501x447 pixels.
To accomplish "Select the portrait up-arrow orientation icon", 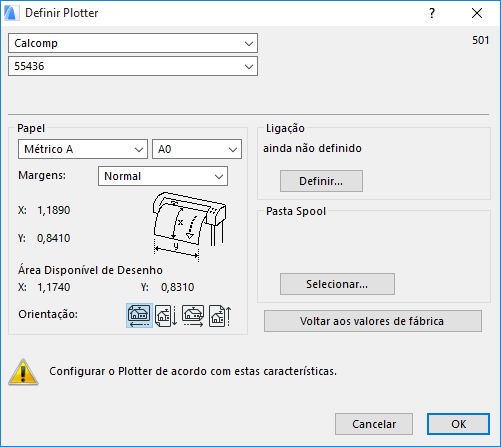I will (x=220, y=316).
